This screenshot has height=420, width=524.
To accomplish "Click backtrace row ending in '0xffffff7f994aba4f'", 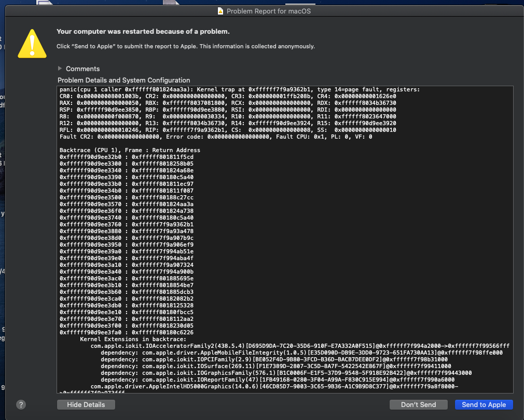I will tap(127, 258).
